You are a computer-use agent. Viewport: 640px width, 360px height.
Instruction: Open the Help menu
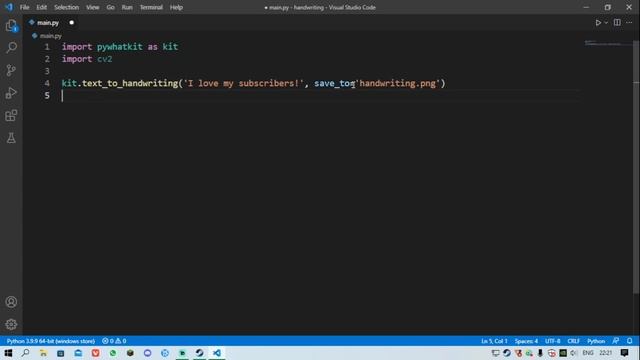[x=176, y=7]
